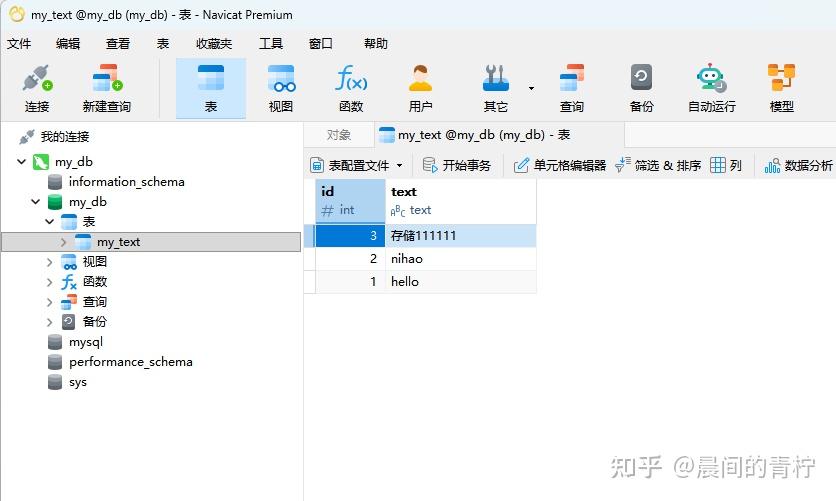Select cell containing 存储111111
The image size is (836, 501).
point(461,236)
